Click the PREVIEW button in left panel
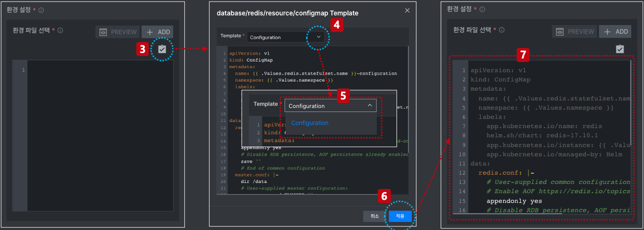644x230 pixels. pyautogui.click(x=118, y=32)
